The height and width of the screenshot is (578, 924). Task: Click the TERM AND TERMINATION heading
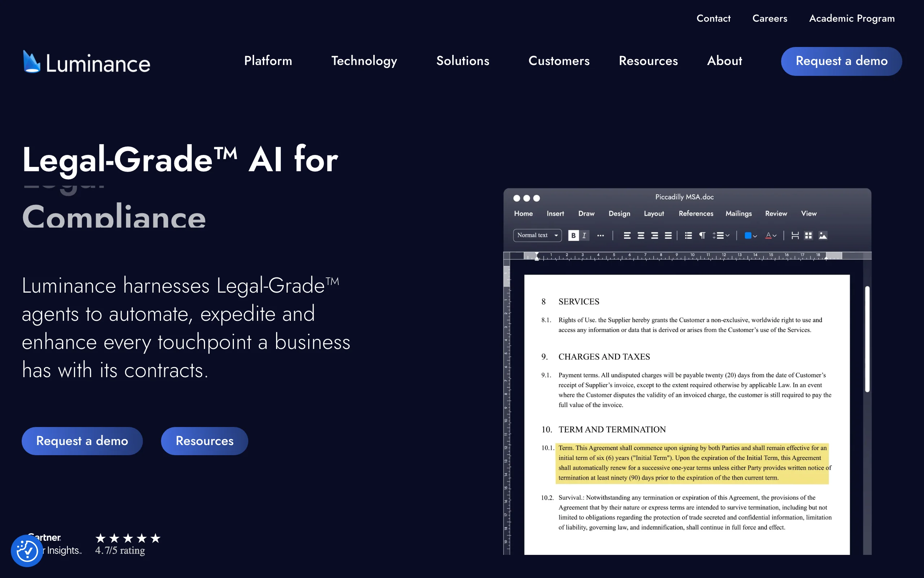point(612,429)
